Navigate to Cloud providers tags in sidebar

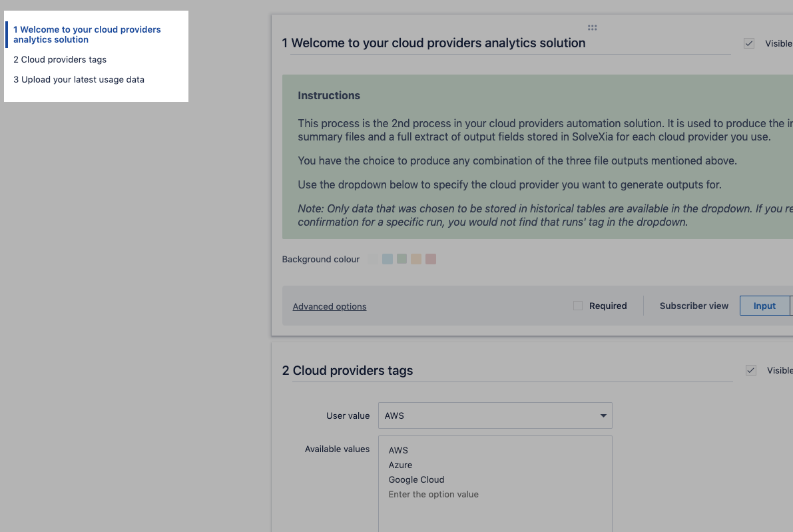click(60, 59)
